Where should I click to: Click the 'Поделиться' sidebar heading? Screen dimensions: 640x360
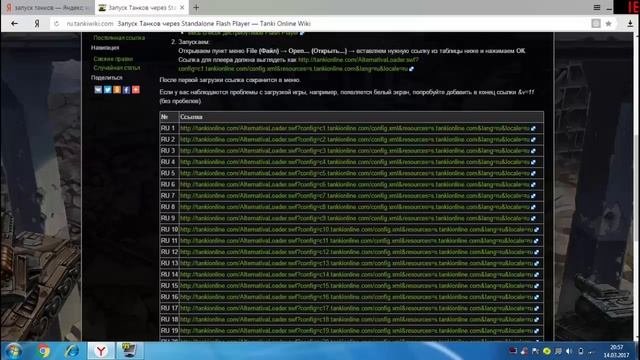tap(107, 78)
